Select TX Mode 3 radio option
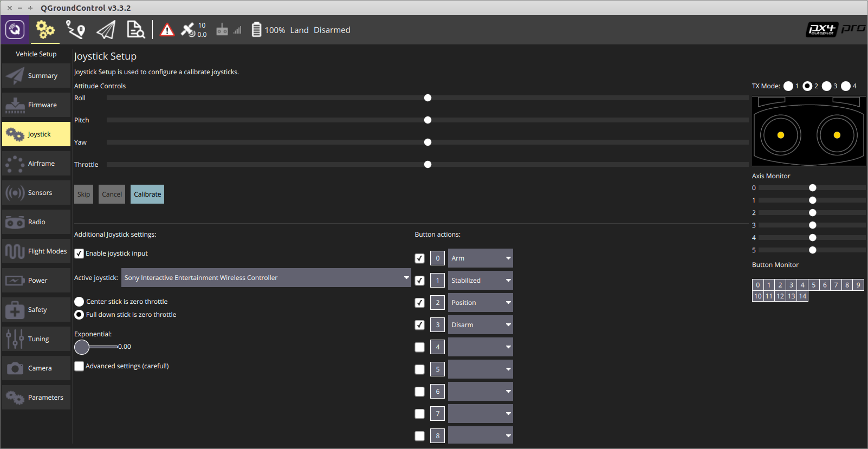Screen dimensions: 868x449 826,86
